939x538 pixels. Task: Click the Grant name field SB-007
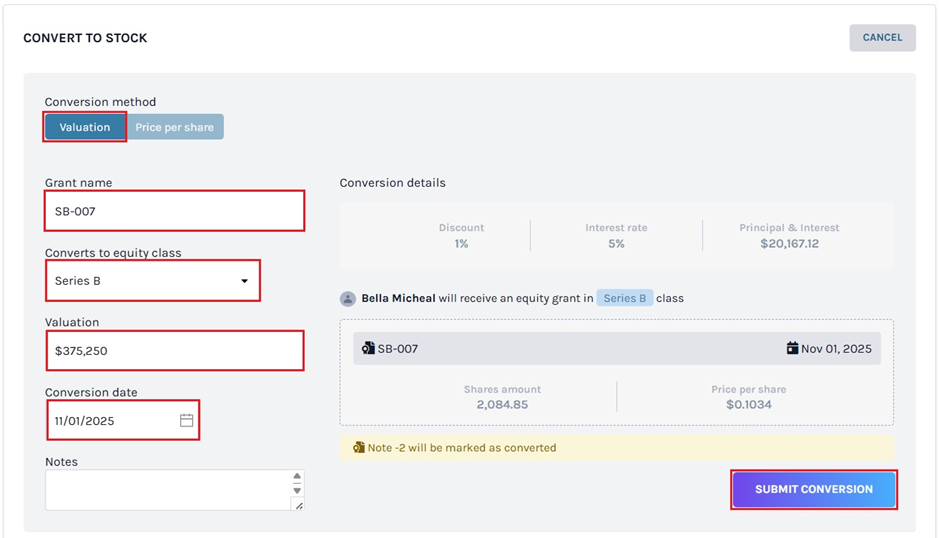pyautogui.click(x=174, y=211)
